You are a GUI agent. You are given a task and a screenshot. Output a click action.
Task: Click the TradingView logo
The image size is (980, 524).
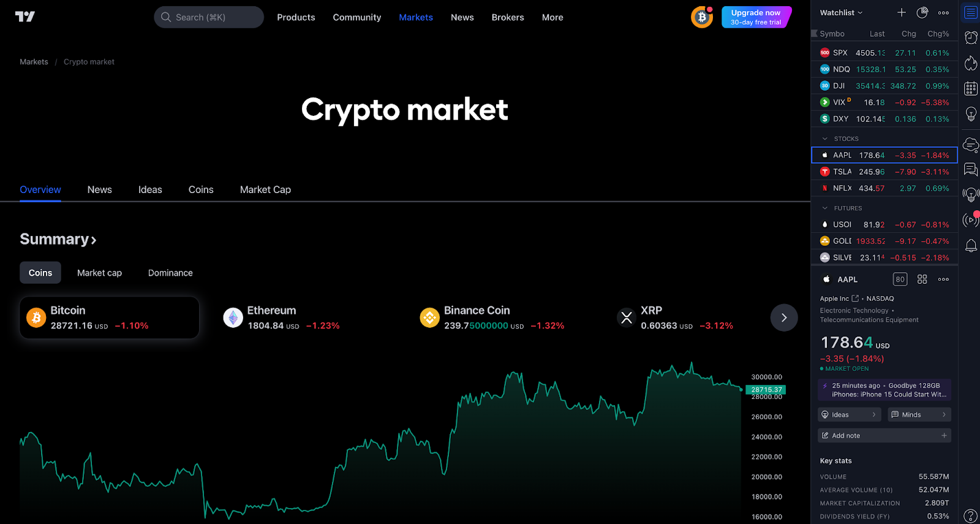coord(25,17)
